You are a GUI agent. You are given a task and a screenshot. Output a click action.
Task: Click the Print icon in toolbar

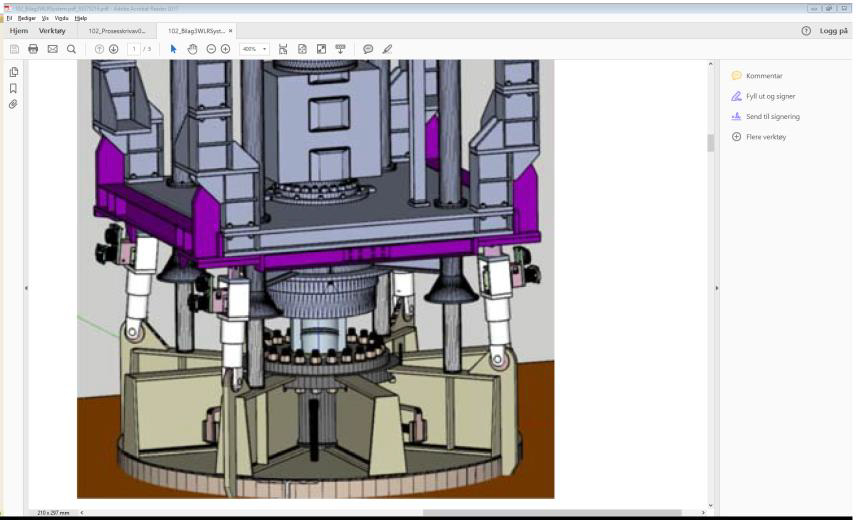[33, 49]
